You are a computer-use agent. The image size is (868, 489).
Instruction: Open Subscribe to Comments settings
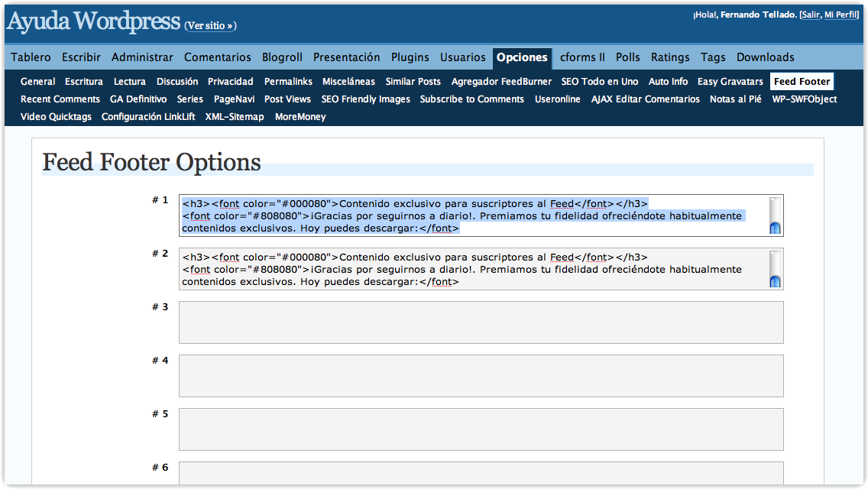tap(471, 99)
